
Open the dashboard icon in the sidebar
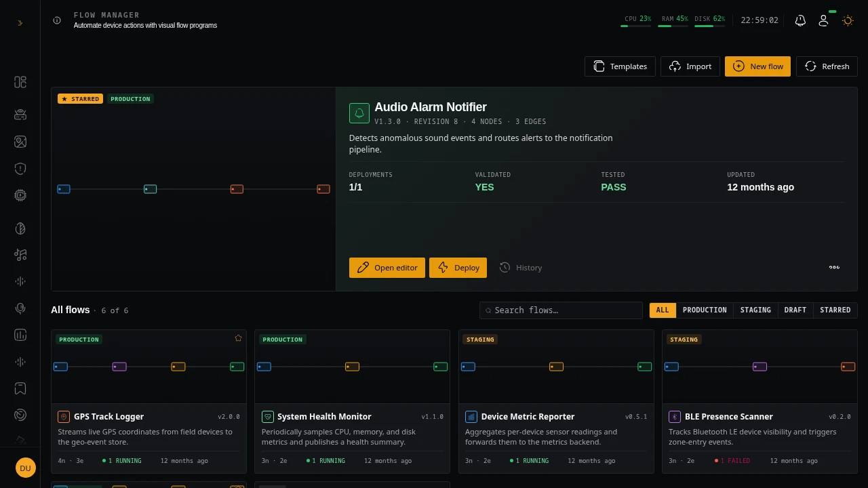[x=20, y=82]
